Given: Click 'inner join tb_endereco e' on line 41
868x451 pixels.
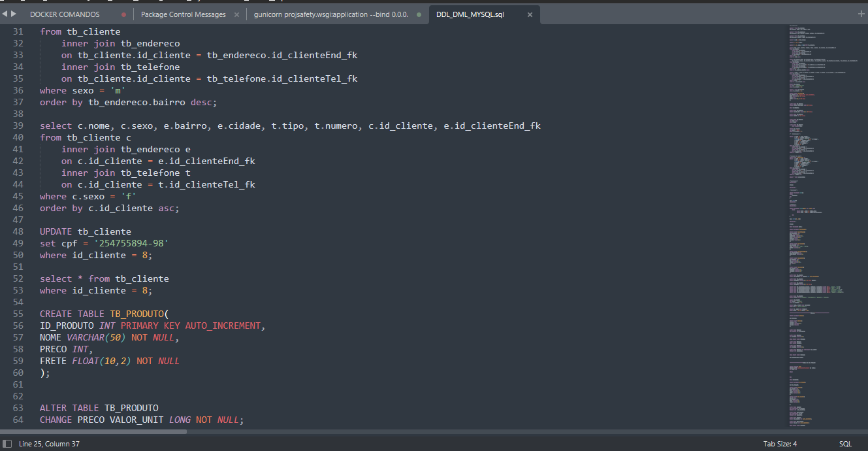Looking at the screenshot, I should pos(126,149).
